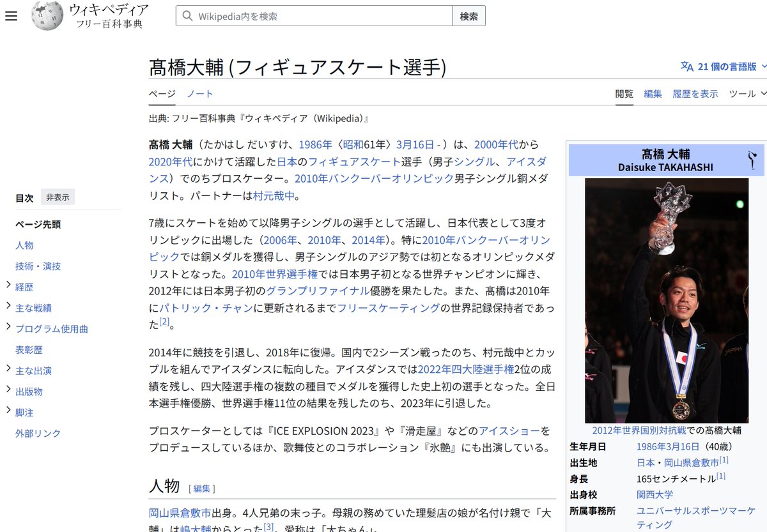The image size is (767, 532).
Task: Go to 技術・演技 in contents
Action: tap(38, 266)
